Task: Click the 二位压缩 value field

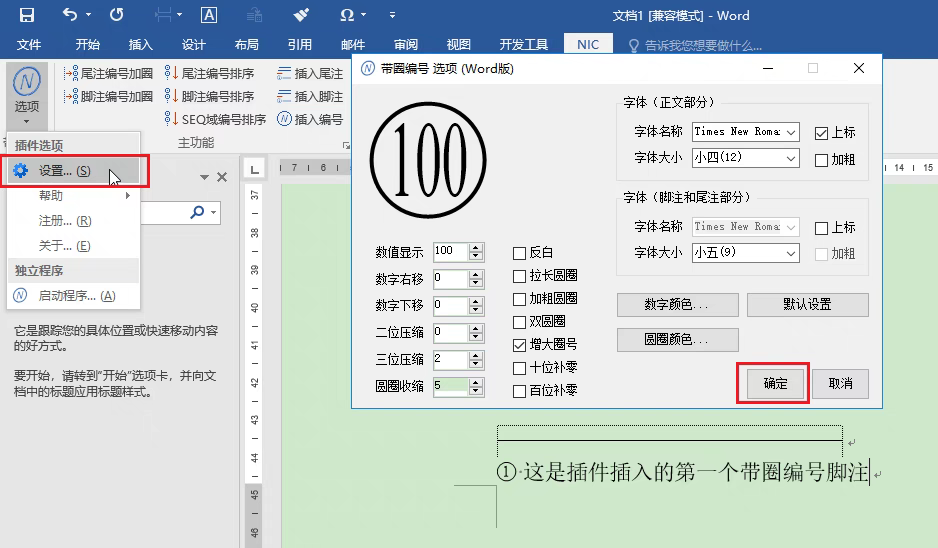Action: point(450,333)
